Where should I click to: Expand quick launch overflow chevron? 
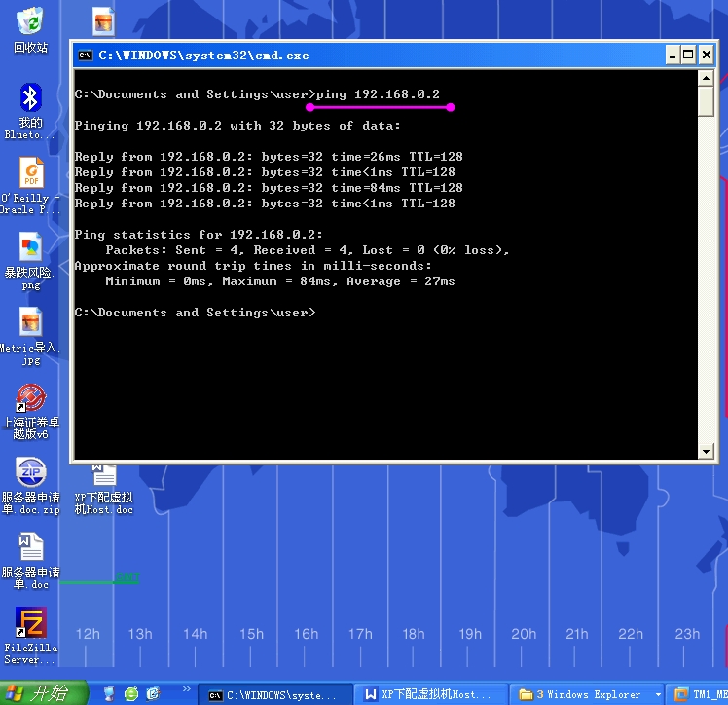tap(187, 688)
